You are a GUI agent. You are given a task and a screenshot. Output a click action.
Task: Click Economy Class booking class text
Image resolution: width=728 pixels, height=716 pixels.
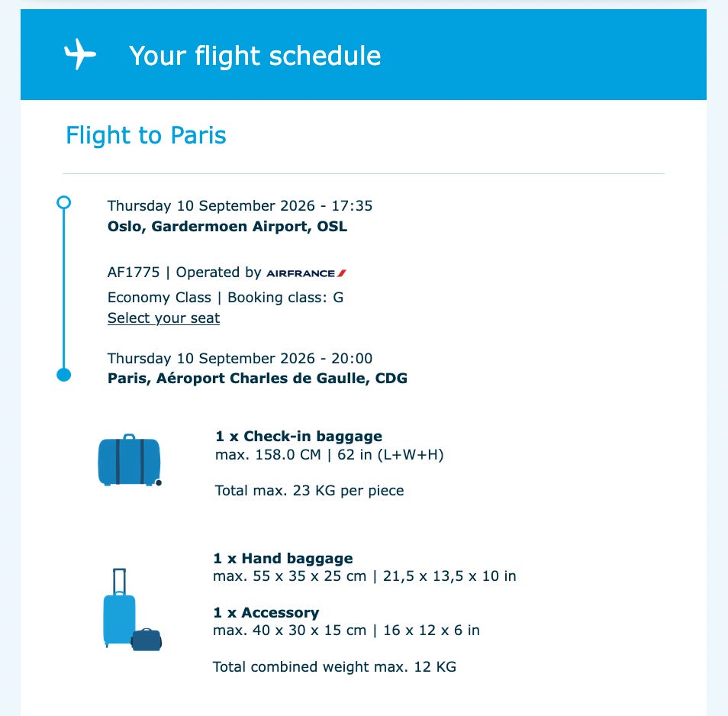coord(225,298)
